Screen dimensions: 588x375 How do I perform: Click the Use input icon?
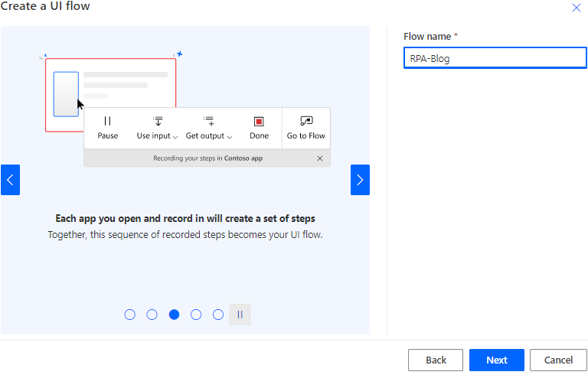(x=158, y=121)
